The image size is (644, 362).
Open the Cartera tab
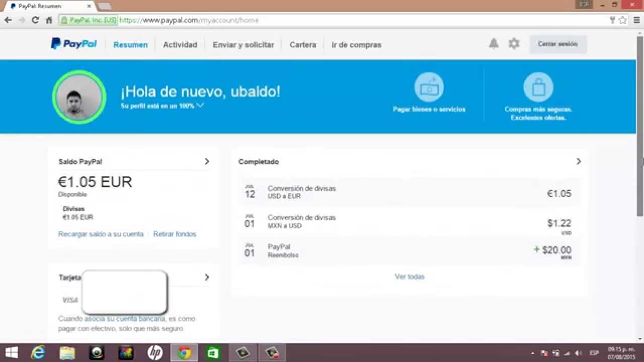(x=303, y=45)
